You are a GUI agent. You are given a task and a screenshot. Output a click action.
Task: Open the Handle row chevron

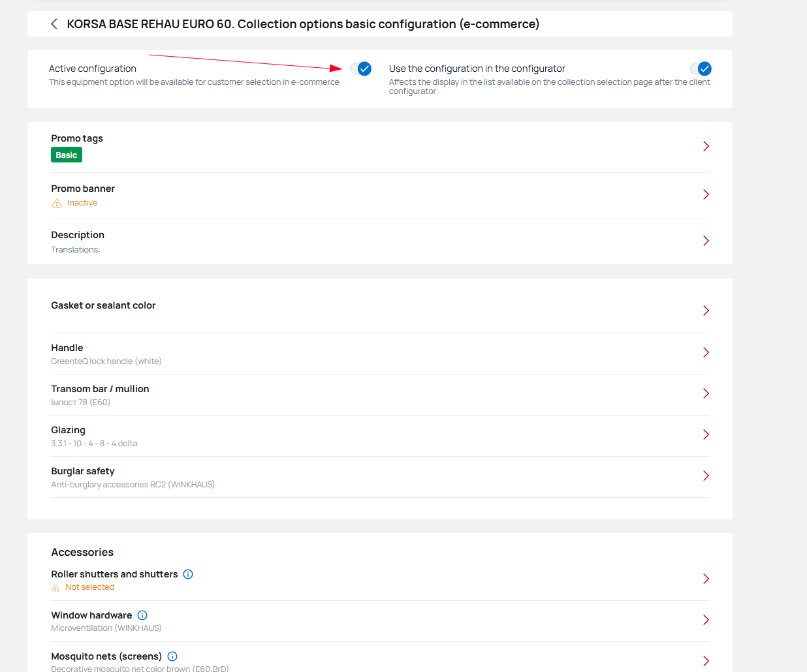706,352
